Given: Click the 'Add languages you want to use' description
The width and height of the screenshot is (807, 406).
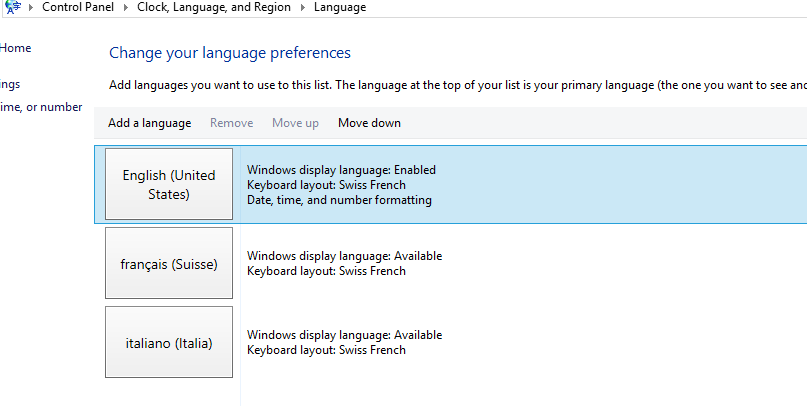Looking at the screenshot, I should click(x=458, y=85).
